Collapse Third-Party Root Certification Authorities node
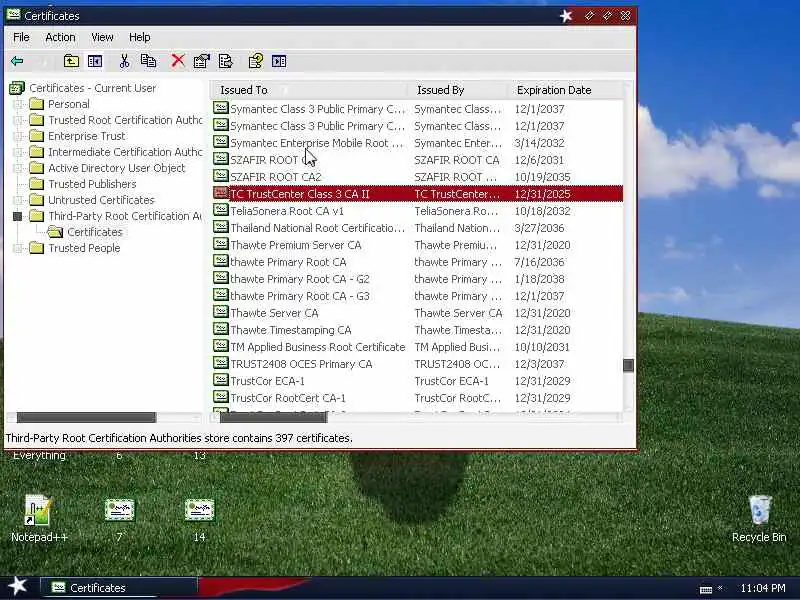 18,216
